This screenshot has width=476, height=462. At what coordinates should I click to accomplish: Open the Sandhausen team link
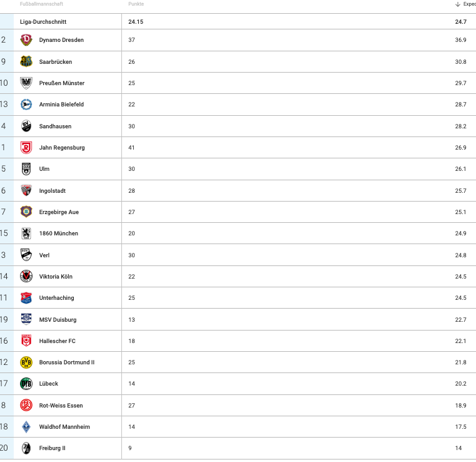(55, 126)
